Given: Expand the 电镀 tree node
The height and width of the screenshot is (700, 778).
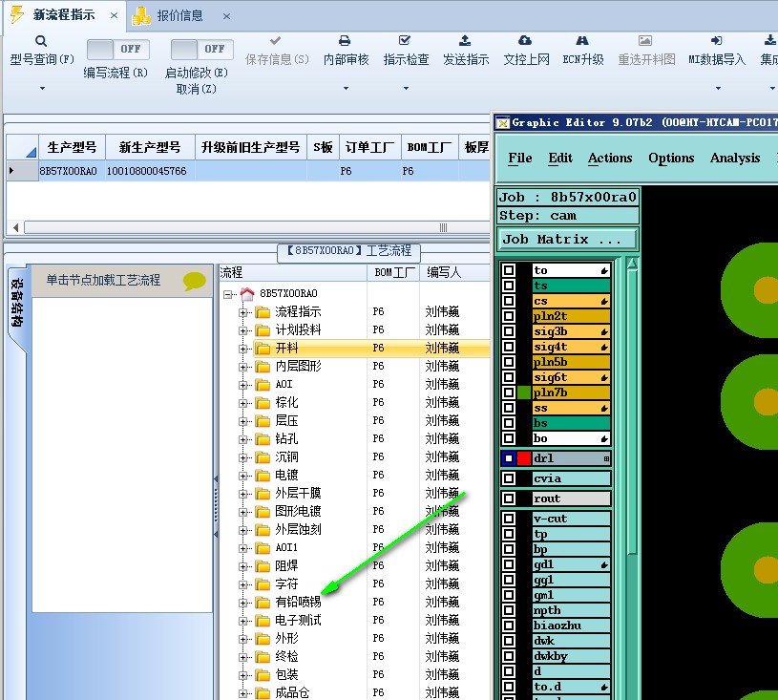Looking at the screenshot, I should pyautogui.click(x=242, y=476).
